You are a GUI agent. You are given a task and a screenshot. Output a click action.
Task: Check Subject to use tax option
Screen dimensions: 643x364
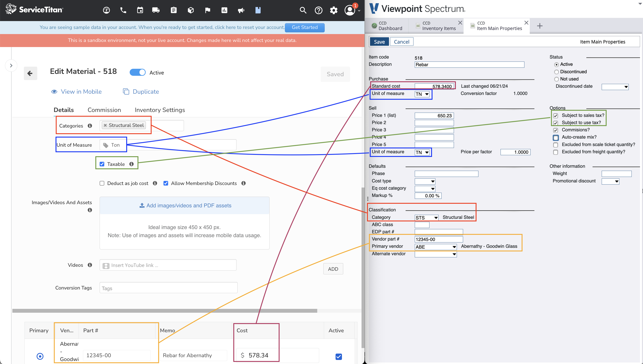pyautogui.click(x=555, y=122)
